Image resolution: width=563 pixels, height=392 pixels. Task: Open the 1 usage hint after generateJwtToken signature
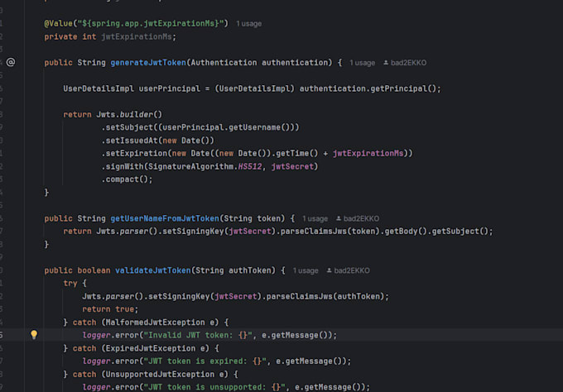[x=362, y=63]
